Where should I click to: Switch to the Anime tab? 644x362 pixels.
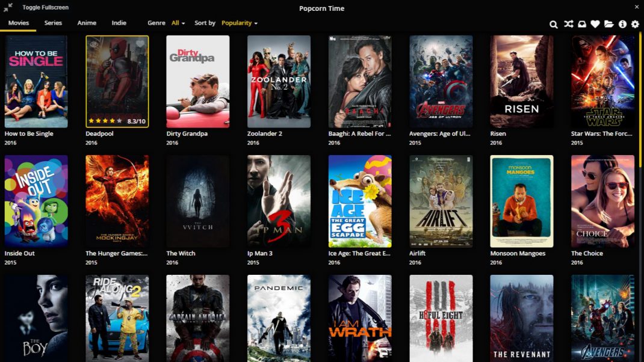tap(87, 23)
